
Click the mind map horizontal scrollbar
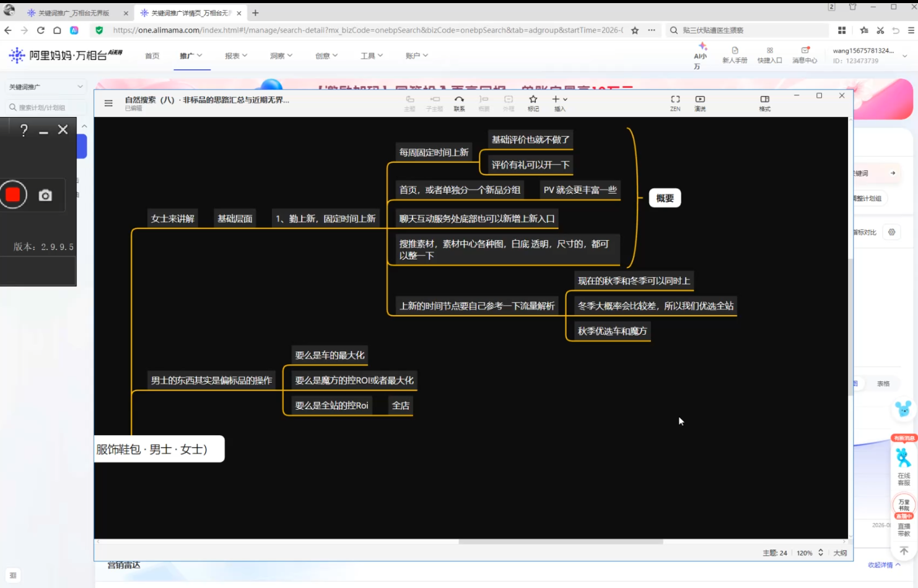pyautogui.click(x=561, y=542)
